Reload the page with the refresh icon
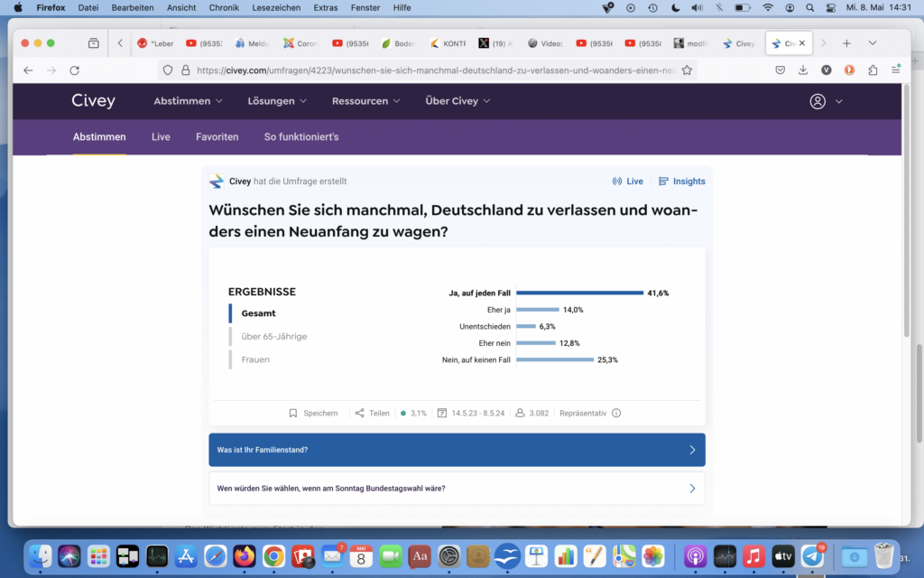The image size is (924, 578). pos(75,70)
